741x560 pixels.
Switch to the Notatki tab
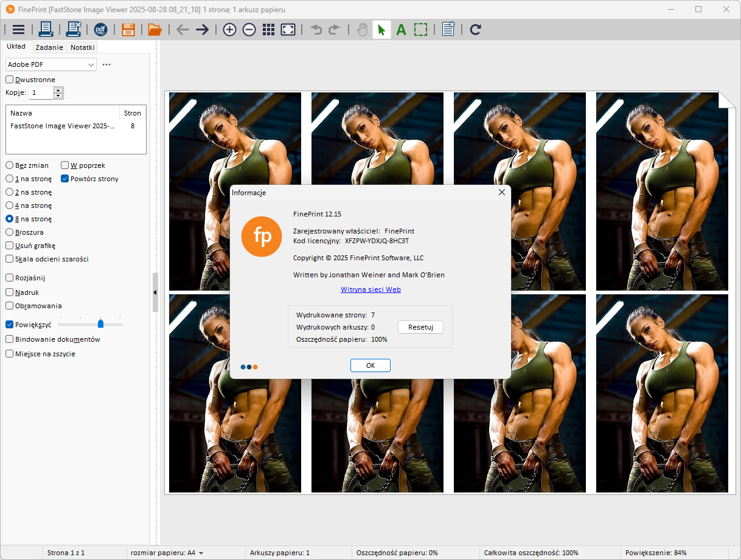[x=82, y=47]
